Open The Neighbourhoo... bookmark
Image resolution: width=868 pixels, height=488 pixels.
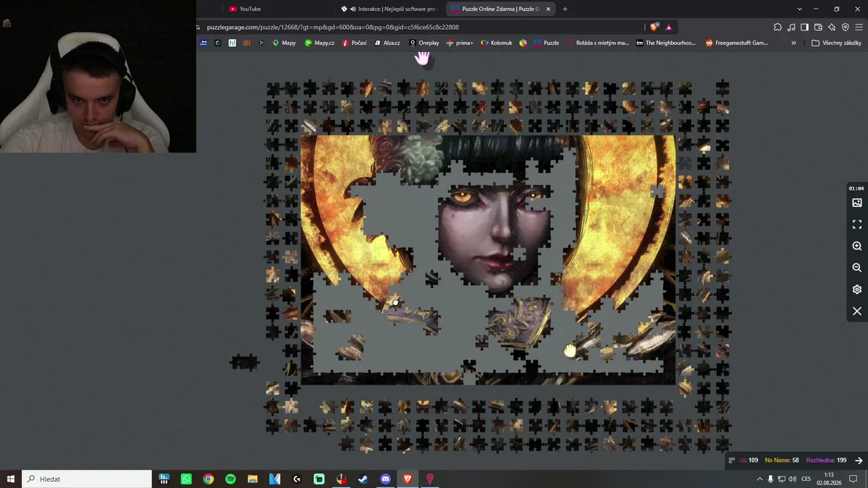pyautogui.click(x=666, y=43)
